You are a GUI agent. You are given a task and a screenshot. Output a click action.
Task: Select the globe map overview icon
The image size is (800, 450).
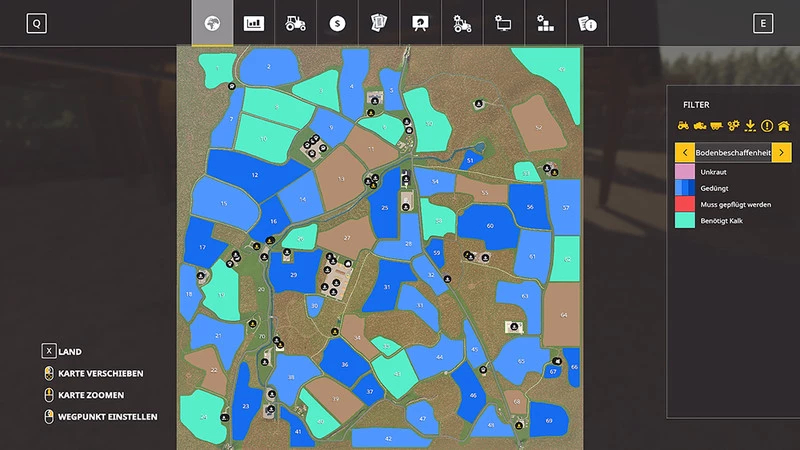click(212, 23)
